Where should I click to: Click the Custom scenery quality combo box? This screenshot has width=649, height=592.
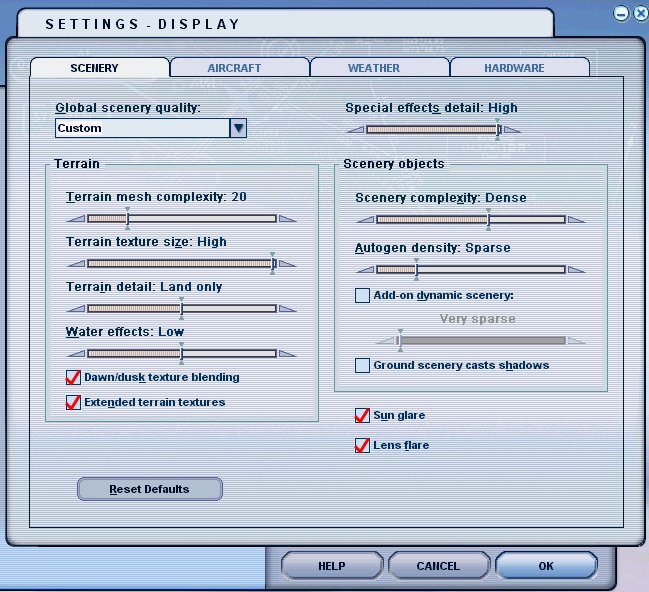(151, 128)
